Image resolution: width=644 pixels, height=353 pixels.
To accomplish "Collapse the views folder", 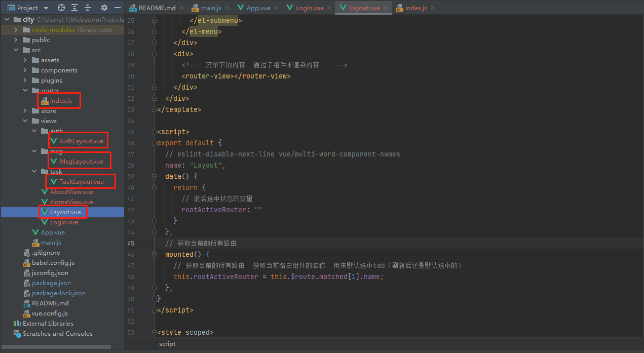I will (x=25, y=121).
